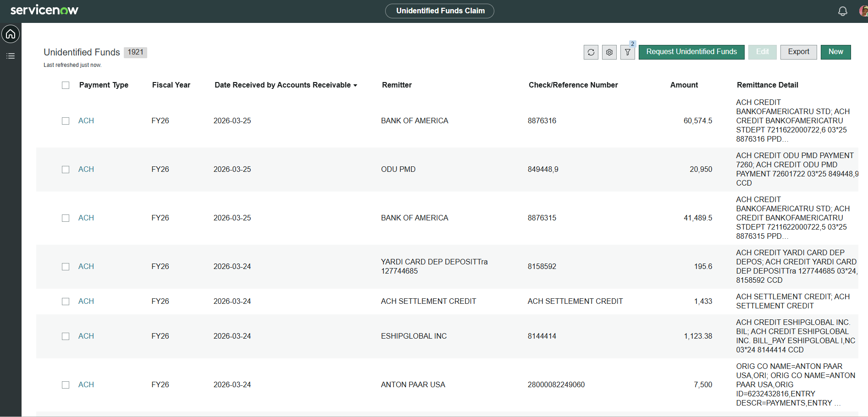Open list settings gear icon
The height and width of the screenshot is (417, 868).
(609, 52)
